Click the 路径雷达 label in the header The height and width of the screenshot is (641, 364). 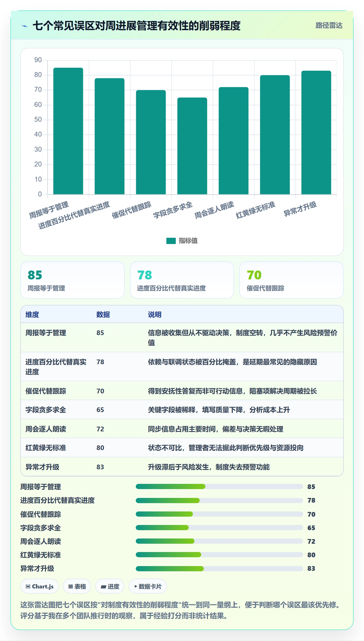click(x=329, y=25)
